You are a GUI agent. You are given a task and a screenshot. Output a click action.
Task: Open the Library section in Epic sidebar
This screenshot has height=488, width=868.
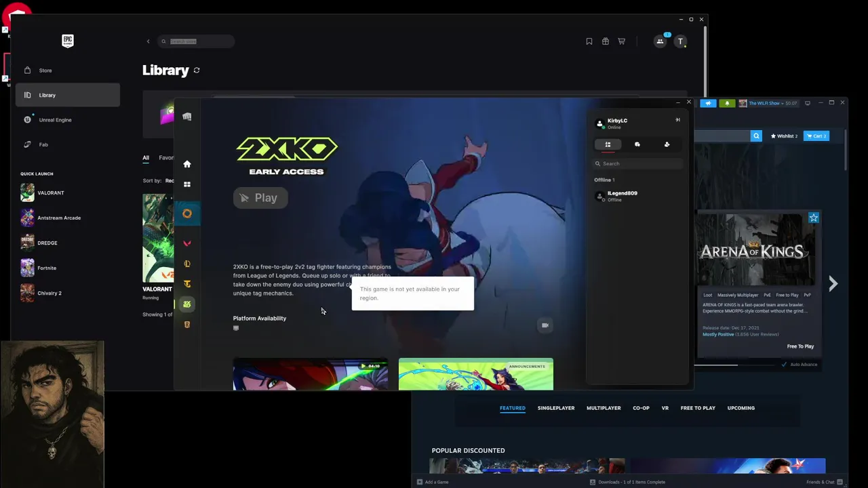click(x=68, y=95)
